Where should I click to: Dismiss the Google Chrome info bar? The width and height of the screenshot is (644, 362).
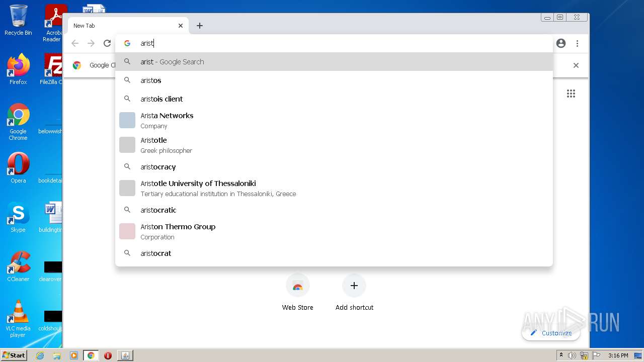(576, 65)
